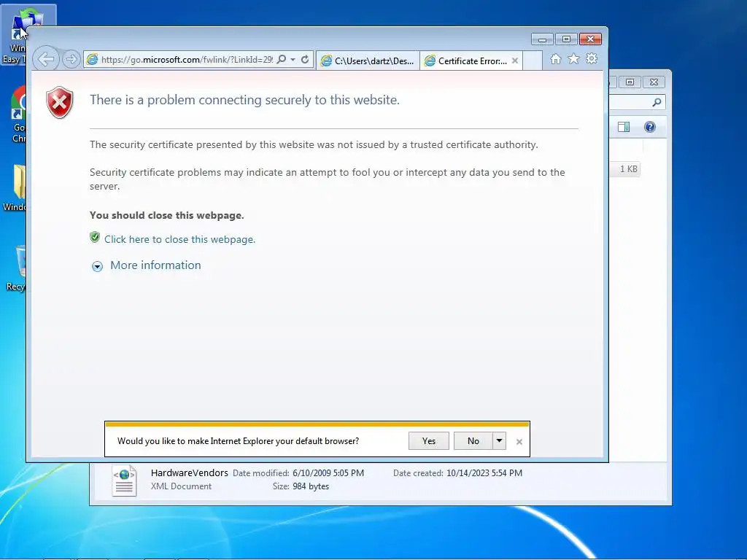Click the Explorer window search magnifier

coord(657,102)
